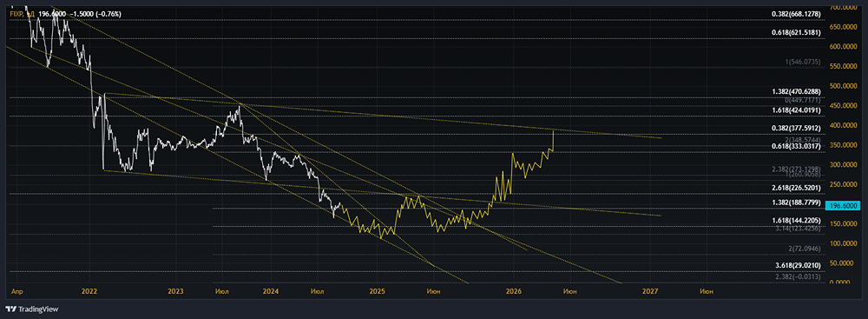Viewport: 868px width, 319px height.
Task: Click Fibonacci label 2.382(−0.0313)
Action: click(798, 276)
